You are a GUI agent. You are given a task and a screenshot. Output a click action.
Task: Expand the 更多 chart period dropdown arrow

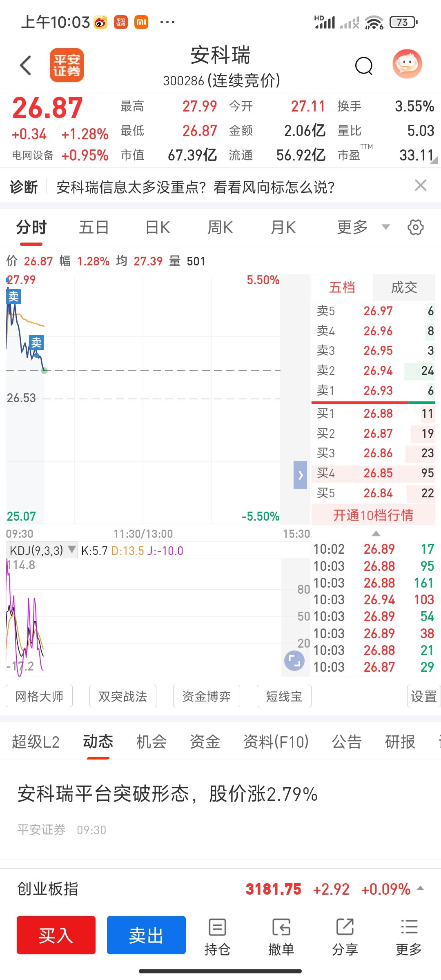click(x=386, y=227)
